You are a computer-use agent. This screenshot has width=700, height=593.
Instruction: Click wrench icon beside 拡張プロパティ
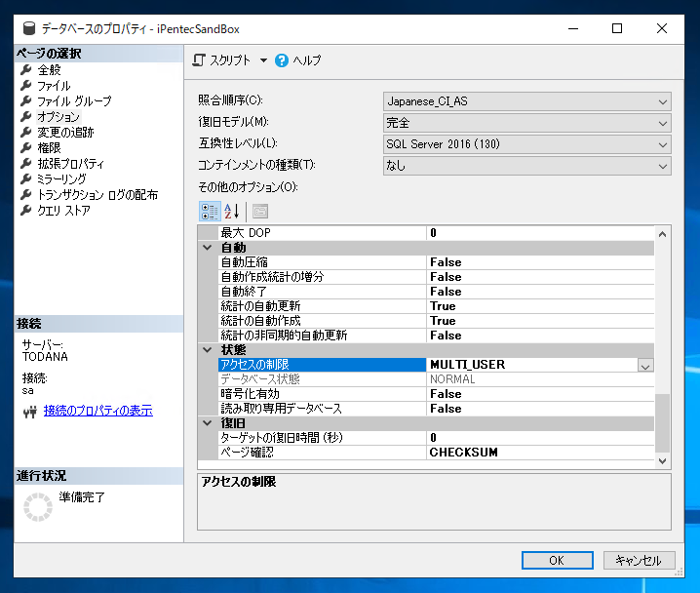point(26,163)
